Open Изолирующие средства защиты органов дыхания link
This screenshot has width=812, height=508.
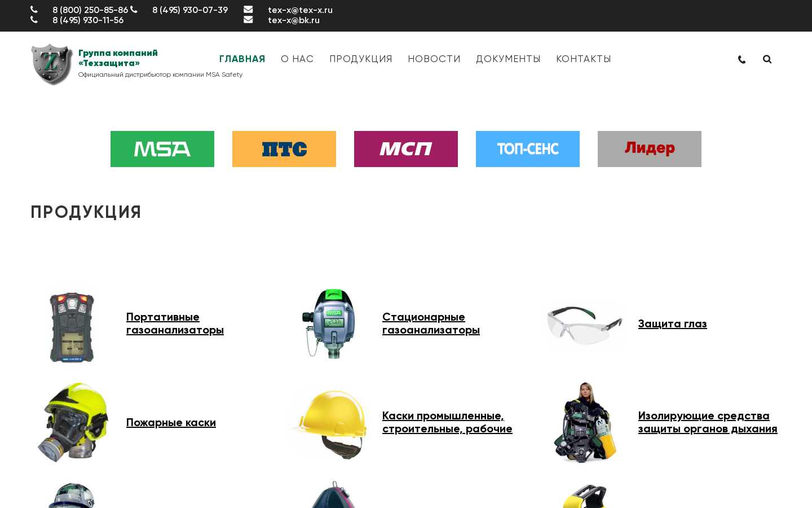[x=708, y=422]
